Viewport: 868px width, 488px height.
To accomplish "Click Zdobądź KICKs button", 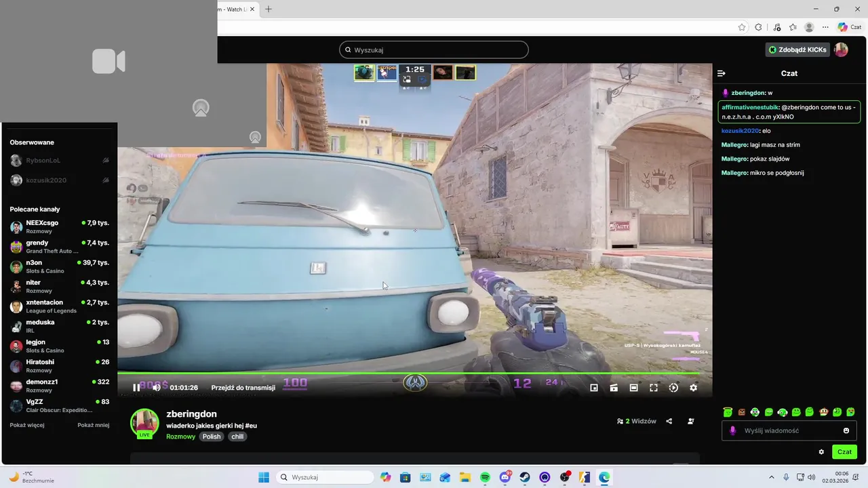I will point(797,49).
